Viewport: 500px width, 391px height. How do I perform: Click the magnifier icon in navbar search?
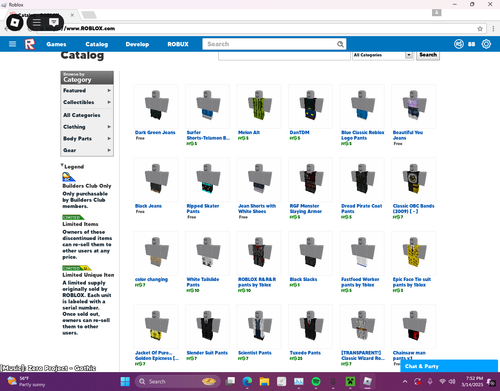tap(340, 44)
